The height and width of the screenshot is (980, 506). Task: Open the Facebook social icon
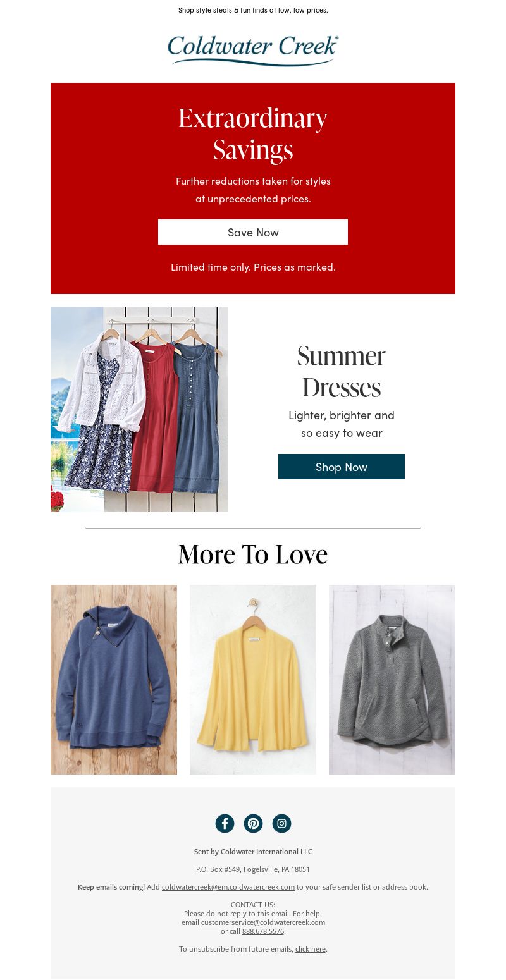(x=225, y=823)
